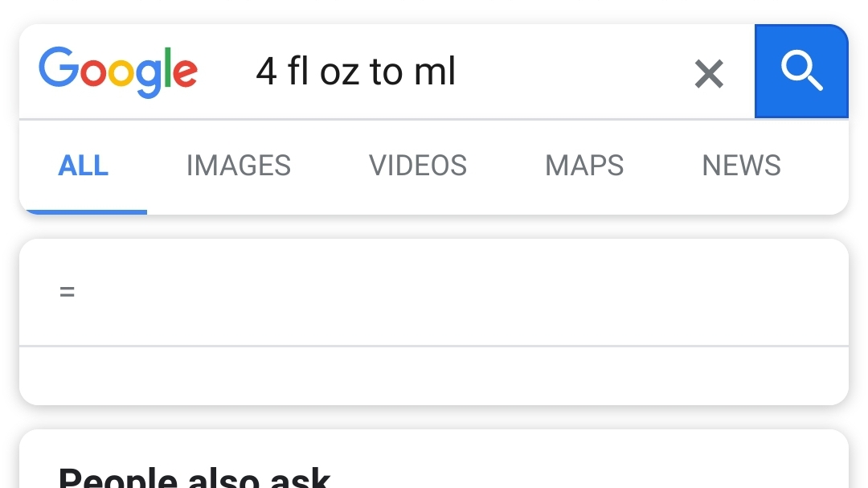The image size is (868, 488).
Task: Click the number 4 in the search query
Action: pos(266,72)
